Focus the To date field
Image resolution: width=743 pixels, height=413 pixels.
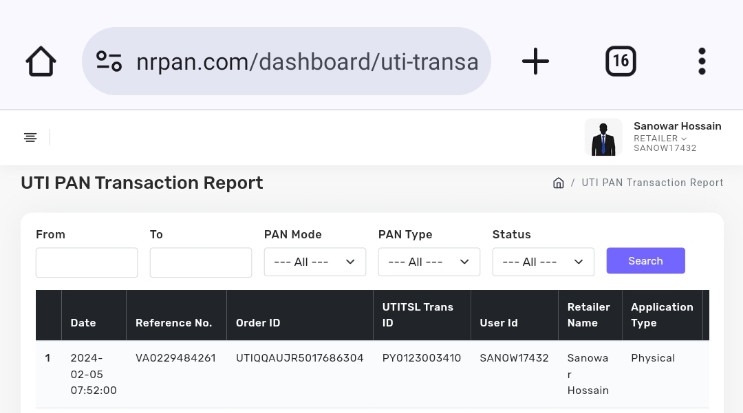[x=201, y=262]
